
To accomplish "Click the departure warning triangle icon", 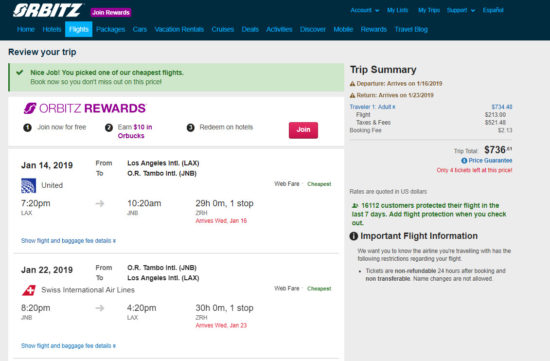I will (353, 84).
